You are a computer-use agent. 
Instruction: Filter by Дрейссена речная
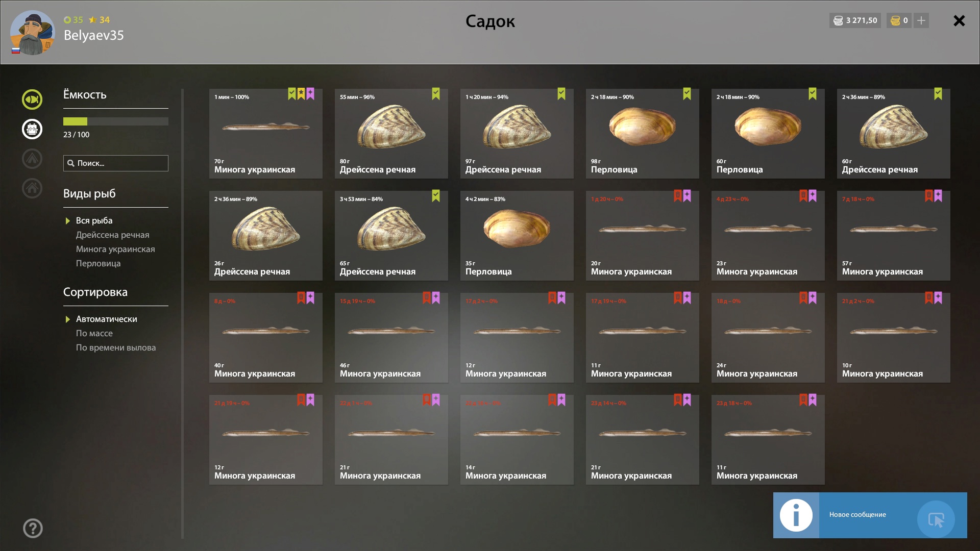[x=112, y=235]
